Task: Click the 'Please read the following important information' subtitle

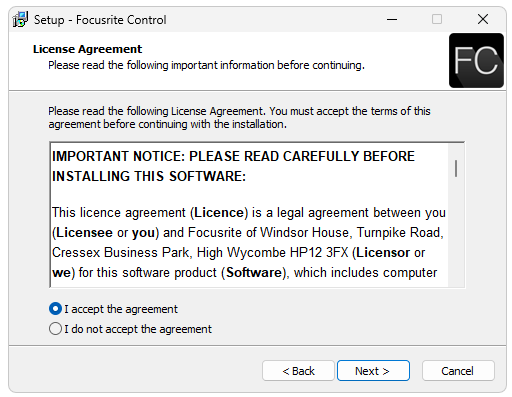Action: coord(207,65)
